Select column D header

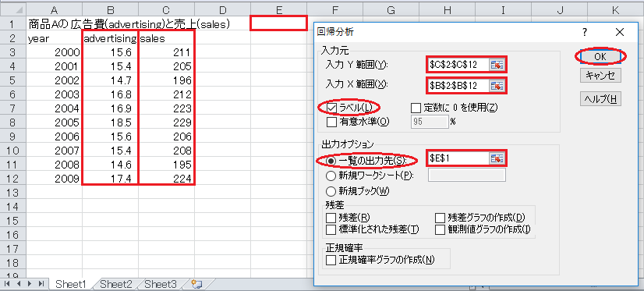coord(223,10)
